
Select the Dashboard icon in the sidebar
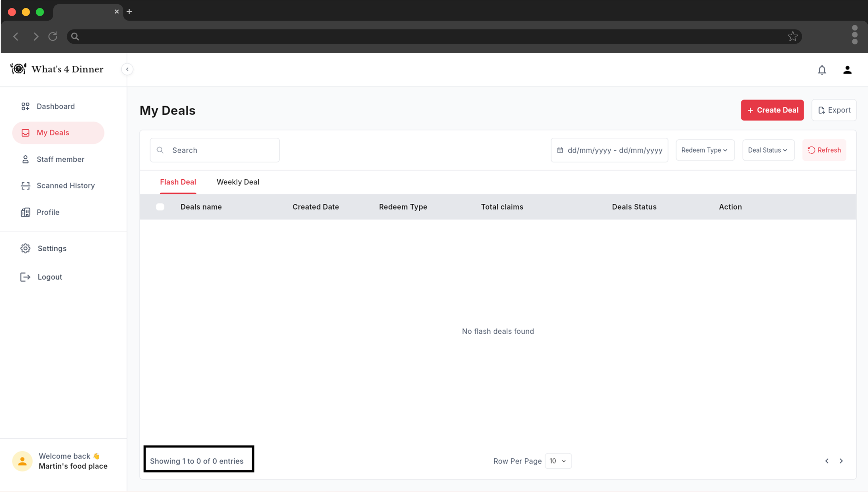click(25, 106)
